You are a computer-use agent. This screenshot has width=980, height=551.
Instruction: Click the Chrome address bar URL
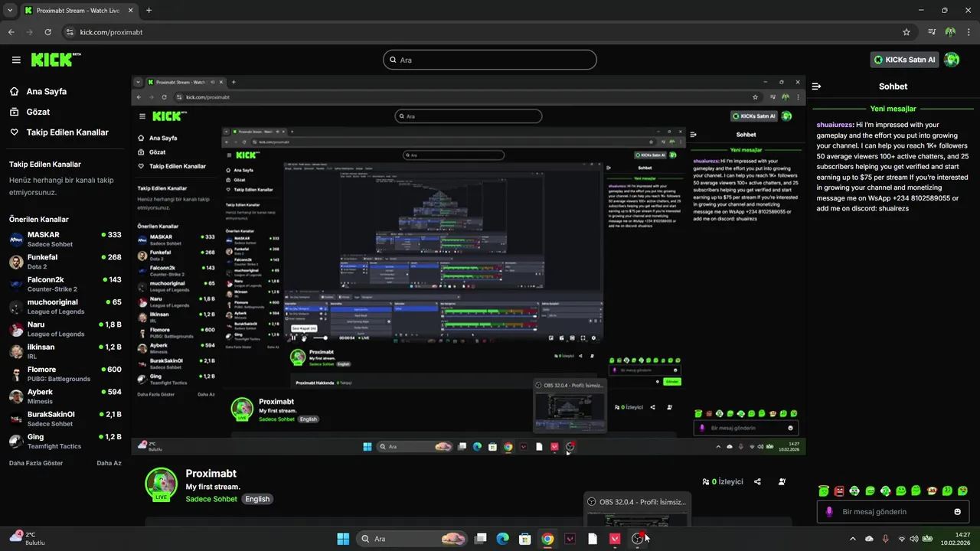112,32
